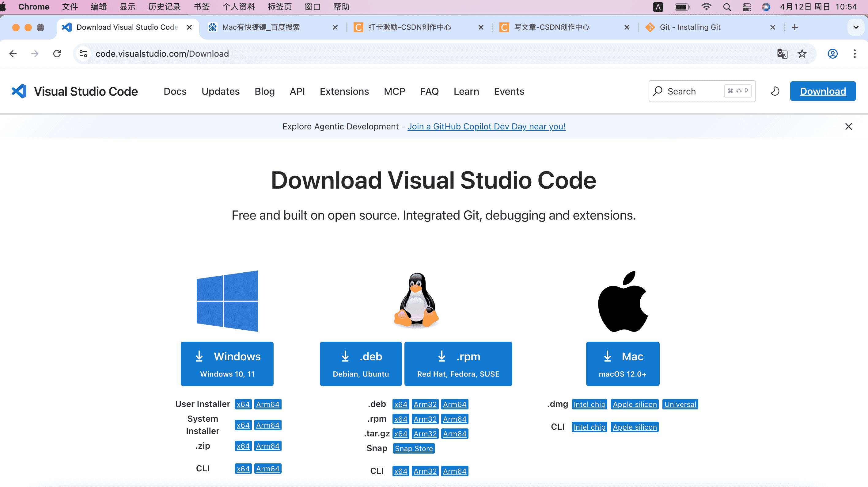Go back with the browser back arrow

[x=13, y=54]
